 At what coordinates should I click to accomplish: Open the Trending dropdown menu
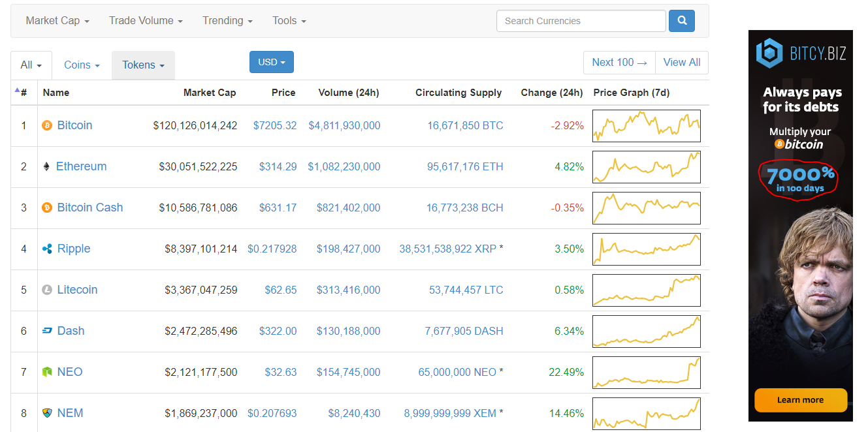coord(227,21)
